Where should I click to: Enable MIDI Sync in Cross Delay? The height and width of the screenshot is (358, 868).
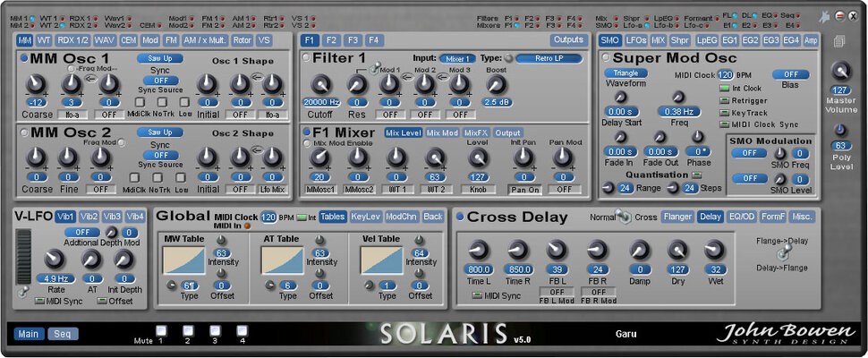tap(477, 295)
